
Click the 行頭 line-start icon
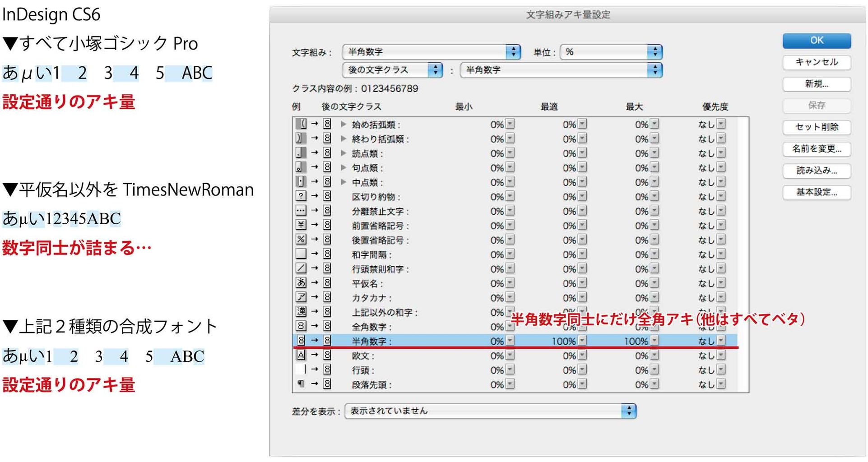click(x=301, y=369)
